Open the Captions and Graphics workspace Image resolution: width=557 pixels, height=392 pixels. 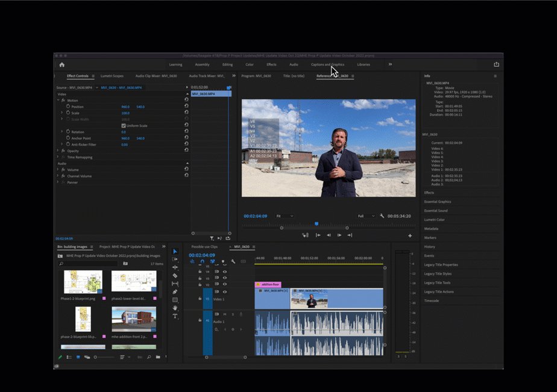coord(327,64)
